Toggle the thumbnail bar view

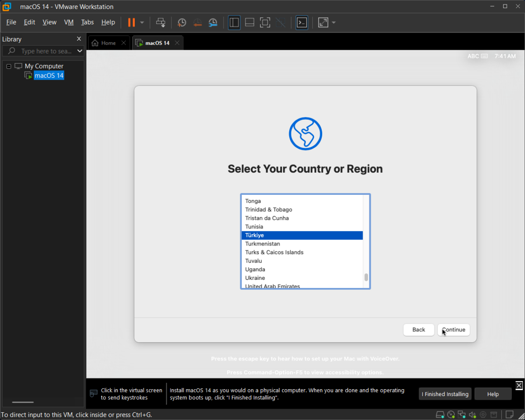249,23
